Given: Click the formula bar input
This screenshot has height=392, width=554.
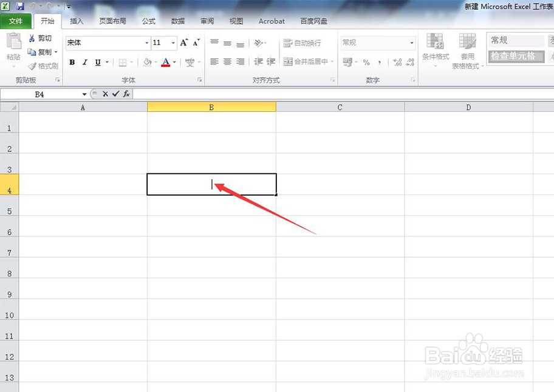Looking at the screenshot, I should [343, 94].
